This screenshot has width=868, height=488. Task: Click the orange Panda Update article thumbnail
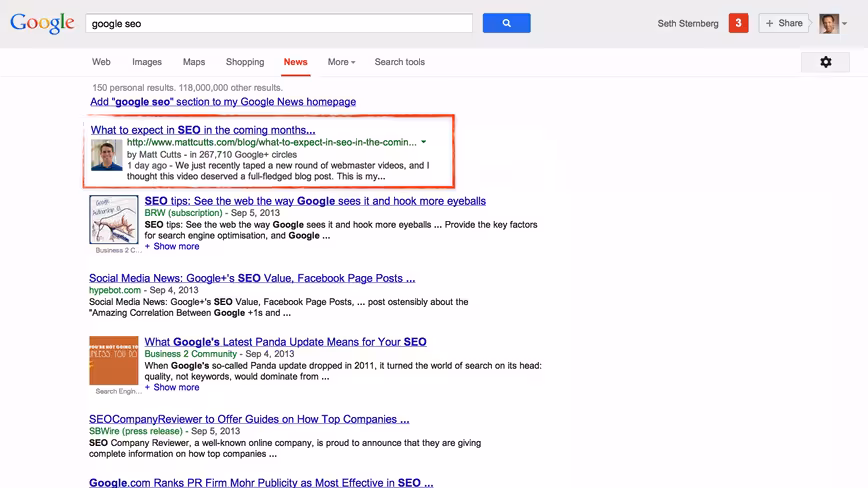pyautogui.click(x=114, y=361)
